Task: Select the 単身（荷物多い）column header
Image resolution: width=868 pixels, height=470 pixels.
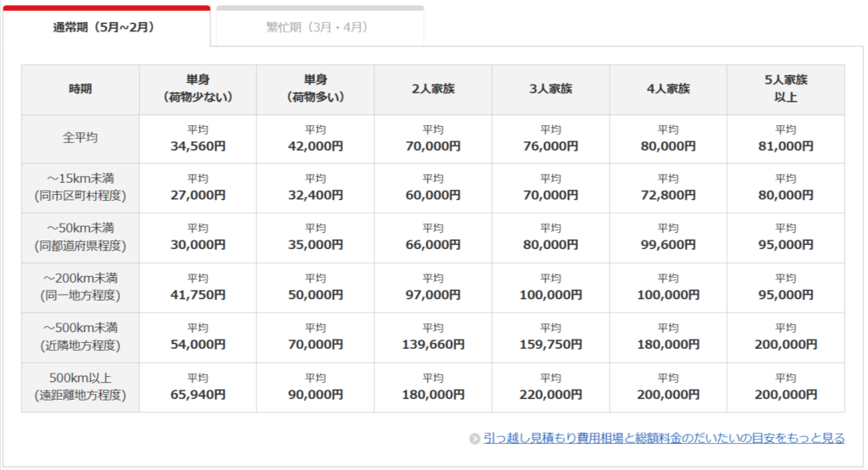Action: pos(315,89)
